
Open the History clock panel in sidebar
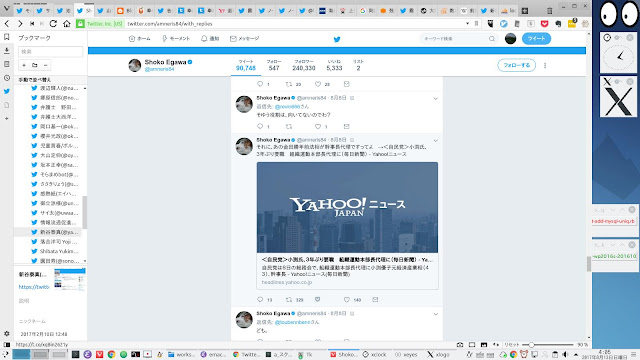[x=7, y=78]
